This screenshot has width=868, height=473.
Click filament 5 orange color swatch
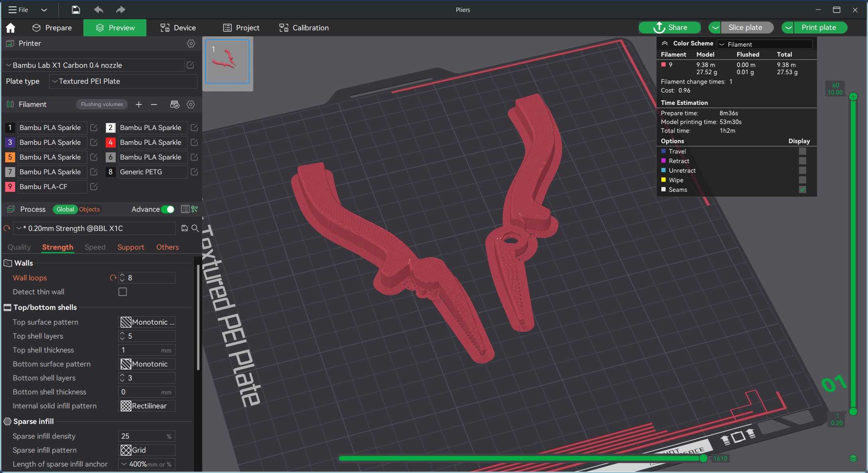[10, 157]
